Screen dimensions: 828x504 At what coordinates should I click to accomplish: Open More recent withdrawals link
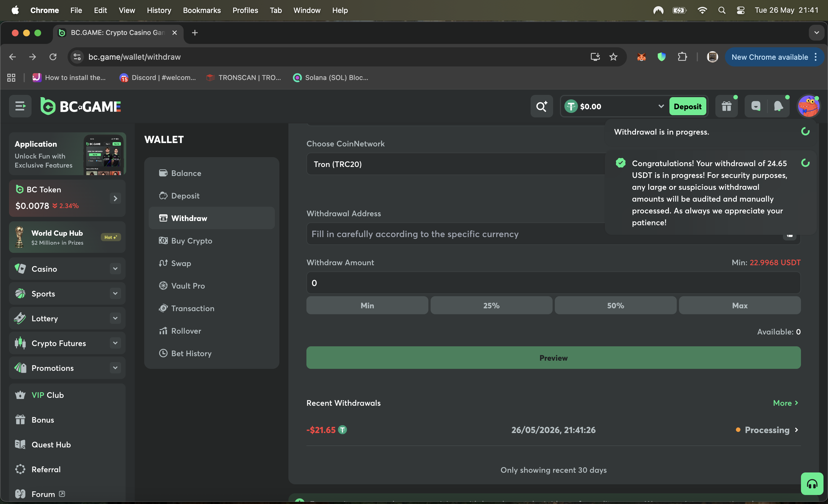point(786,403)
